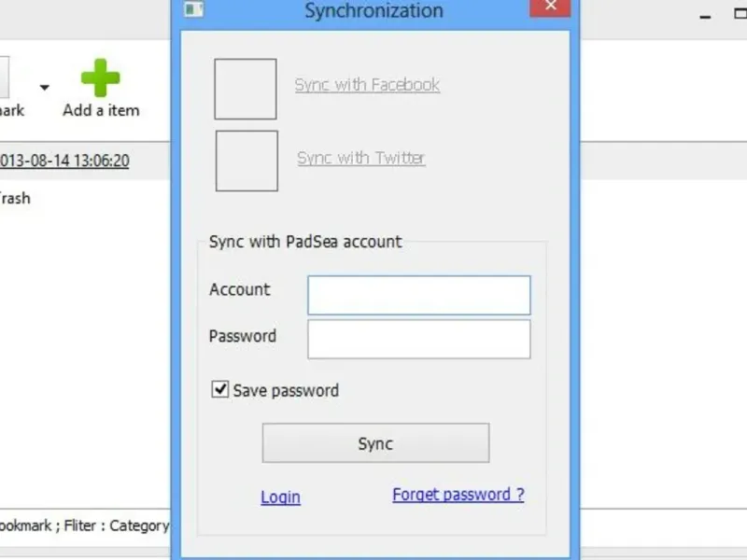Viewport: 747px width, 560px height.
Task: Open the Forget password ? link
Action: tap(458, 495)
